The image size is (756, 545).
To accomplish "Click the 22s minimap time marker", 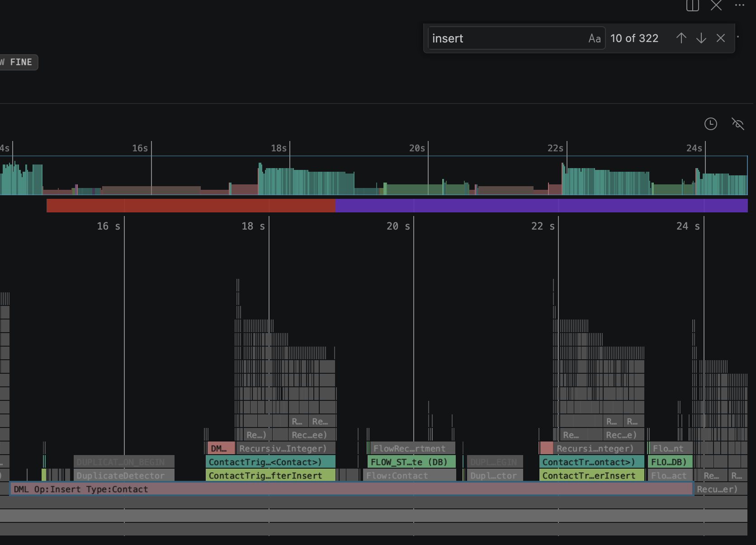I will (x=556, y=148).
